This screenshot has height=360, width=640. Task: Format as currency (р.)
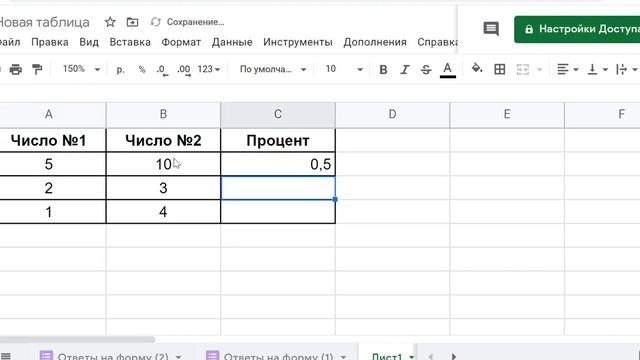pyautogui.click(x=120, y=69)
